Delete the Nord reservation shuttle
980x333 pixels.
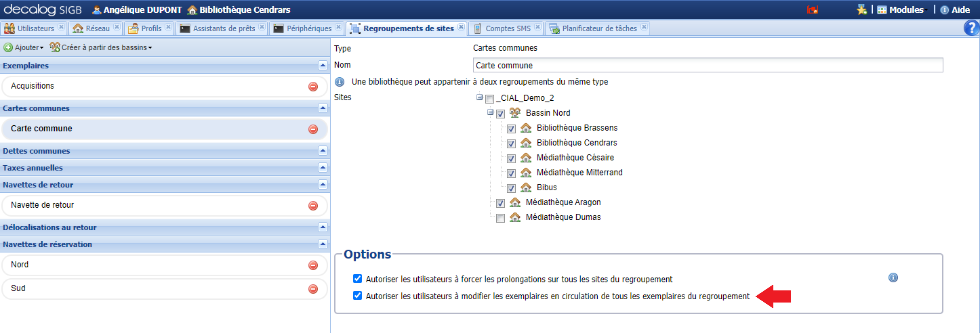coord(313,265)
